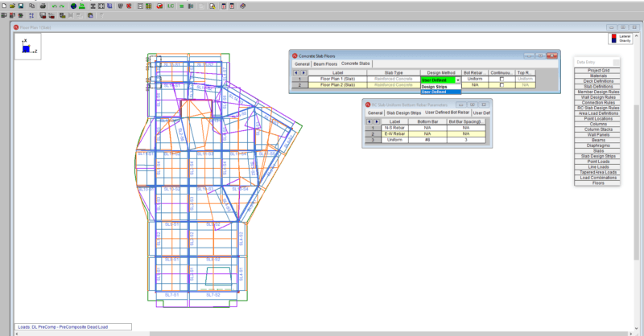Click the Open folder toolbar icon

pos(12,6)
